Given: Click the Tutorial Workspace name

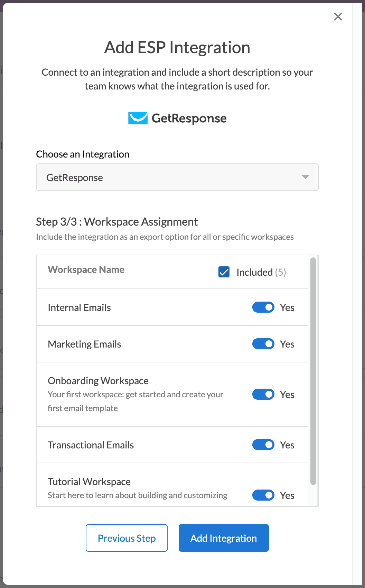Looking at the screenshot, I should [89, 482].
